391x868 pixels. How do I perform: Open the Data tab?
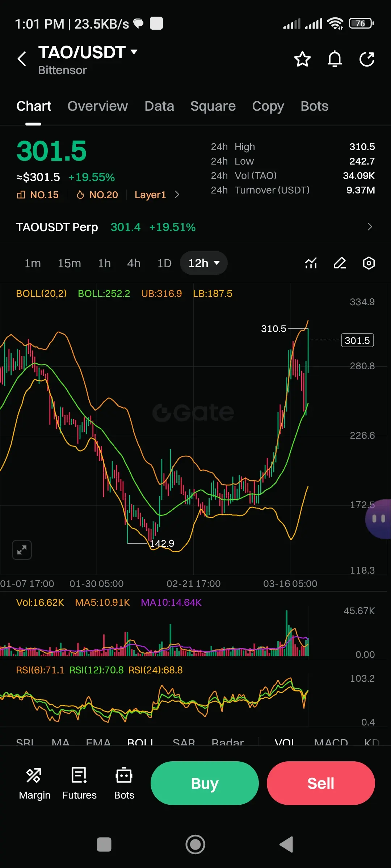click(x=159, y=106)
